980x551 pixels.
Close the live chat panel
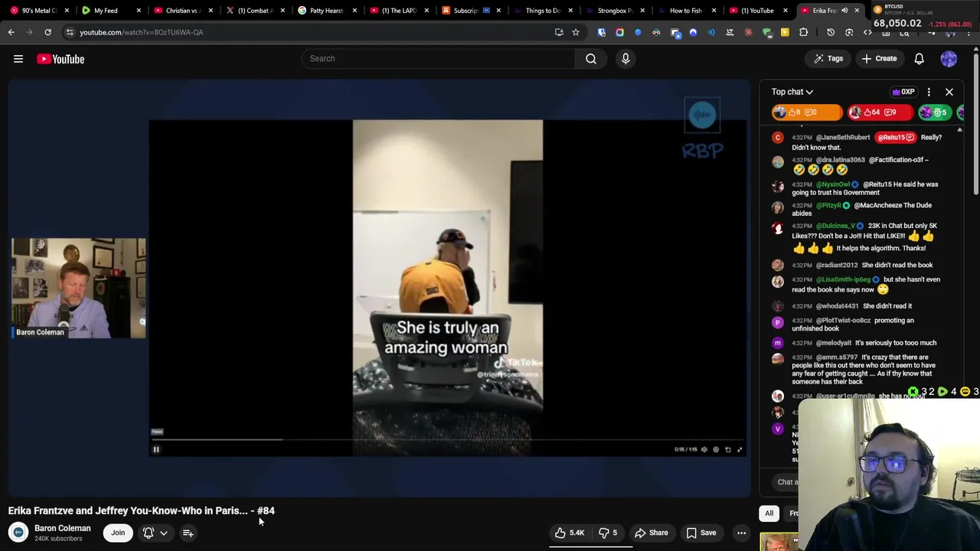tap(949, 92)
